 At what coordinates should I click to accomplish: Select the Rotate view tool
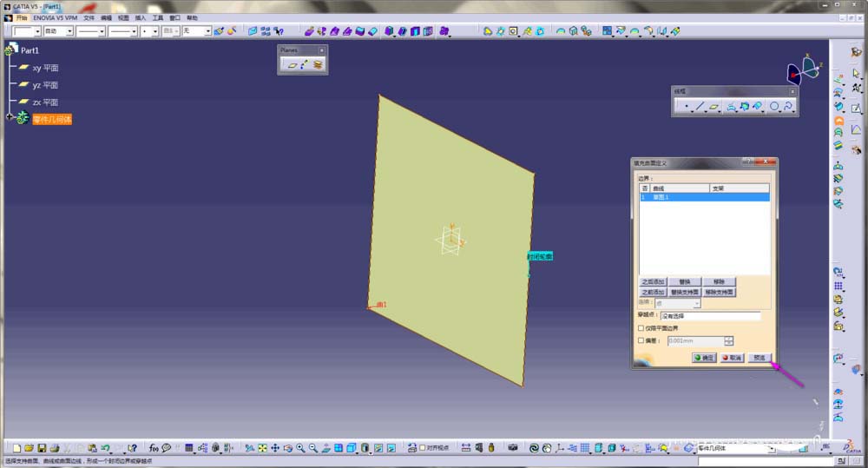288,448
